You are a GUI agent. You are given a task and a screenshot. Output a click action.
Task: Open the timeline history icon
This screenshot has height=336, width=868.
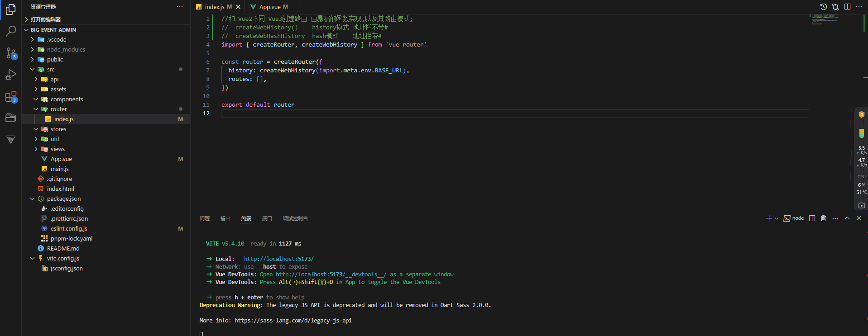click(x=824, y=7)
